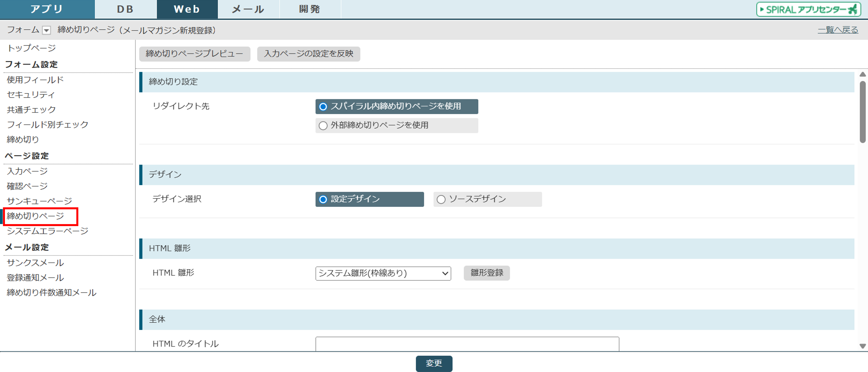Viewport: 868px width, 372px height.
Task: Switch to the メール tab
Action: [248, 9]
